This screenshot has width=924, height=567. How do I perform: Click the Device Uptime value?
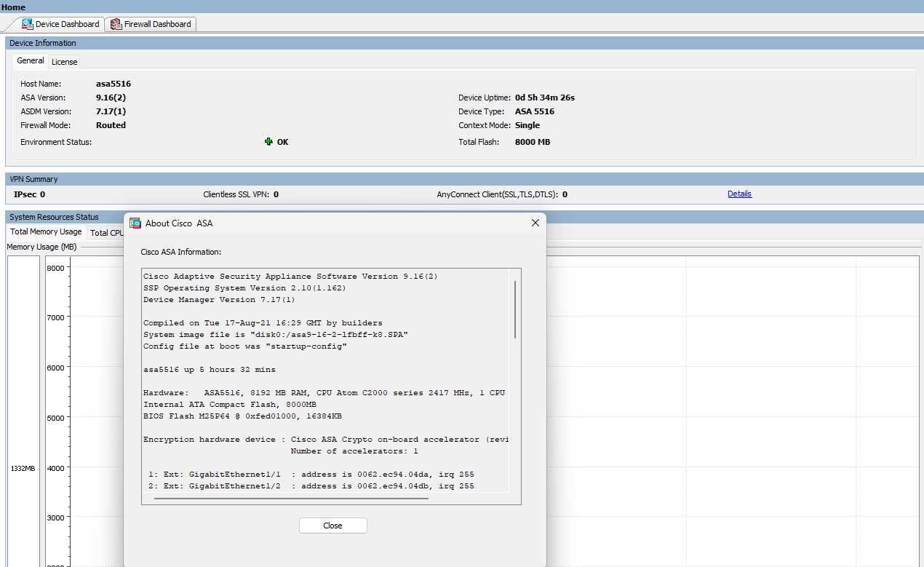(545, 98)
